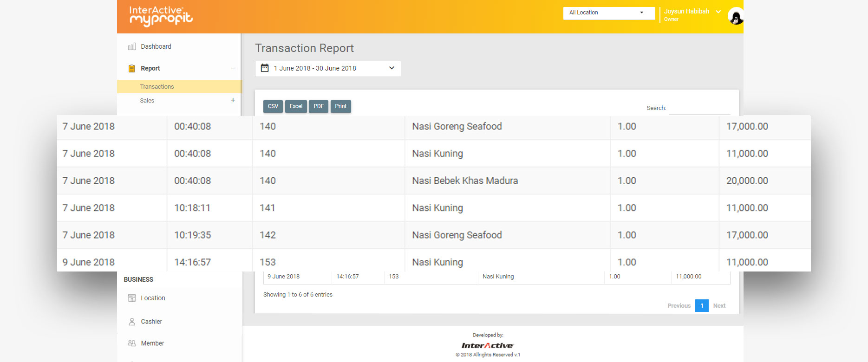Open the Dashboard menu item
Image resolution: width=868 pixels, height=362 pixels.
click(156, 46)
